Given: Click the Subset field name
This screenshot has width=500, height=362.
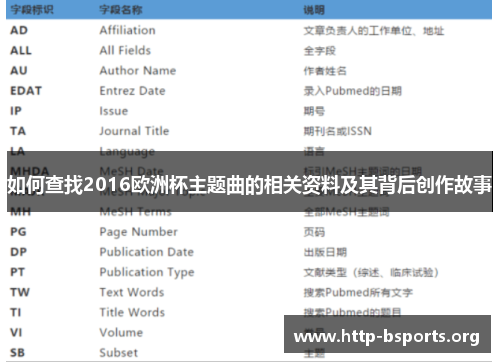Looking at the screenshot, I should coord(118,353).
